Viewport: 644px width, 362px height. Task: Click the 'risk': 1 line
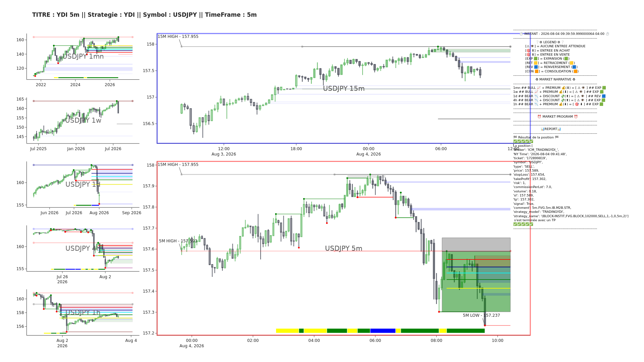520,183
